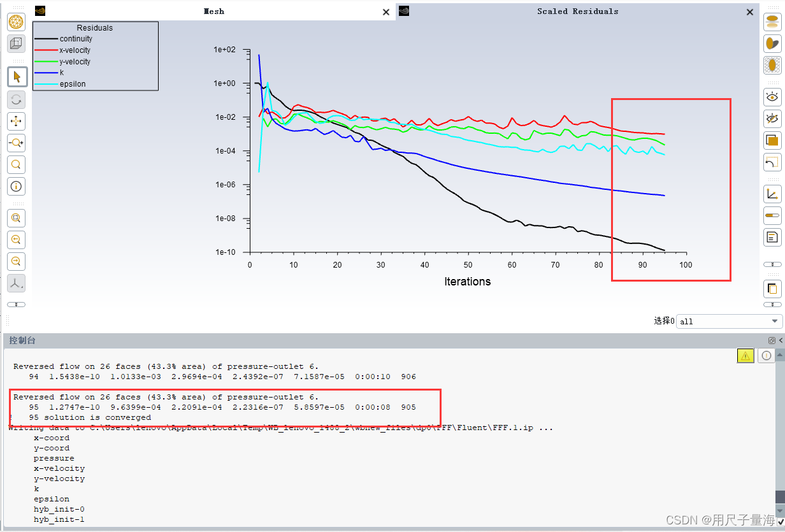Click the 'hyb_init-0' console line
This screenshot has height=532, width=785.
point(59,509)
